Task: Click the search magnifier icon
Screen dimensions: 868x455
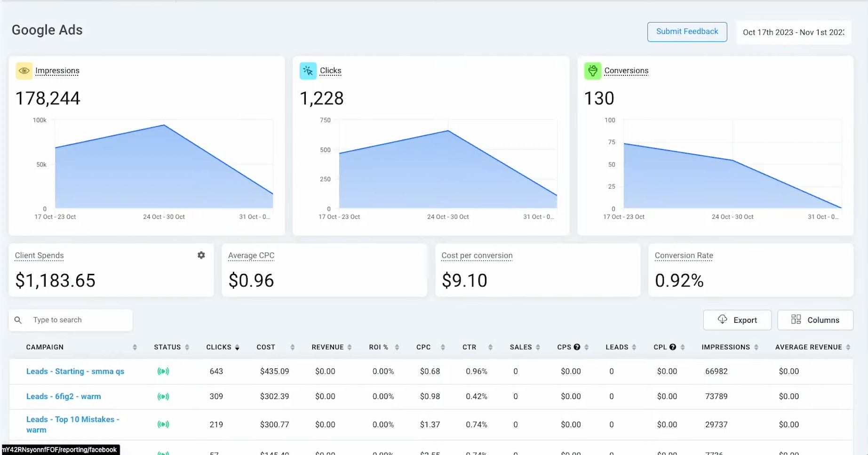Action: click(x=18, y=320)
